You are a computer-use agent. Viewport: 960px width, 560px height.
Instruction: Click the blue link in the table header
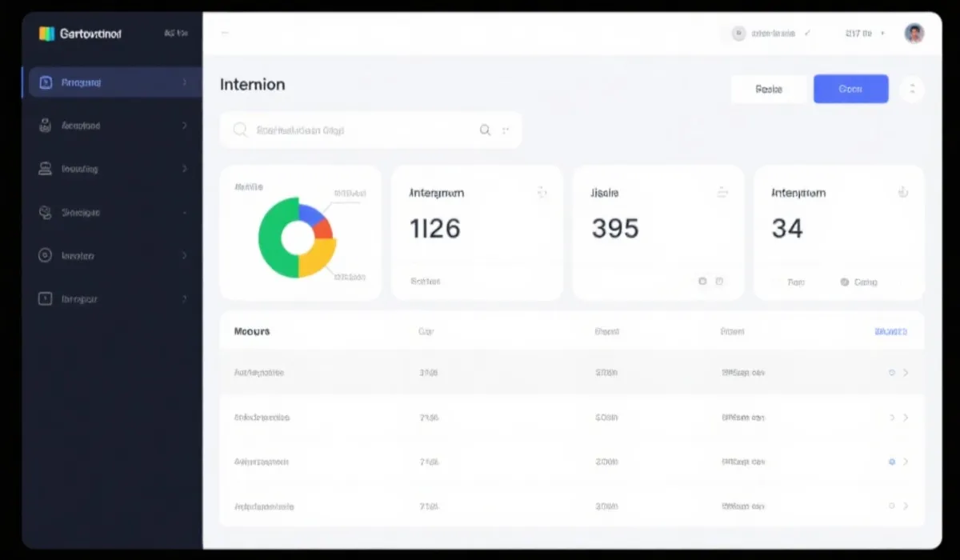click(890, 331)
